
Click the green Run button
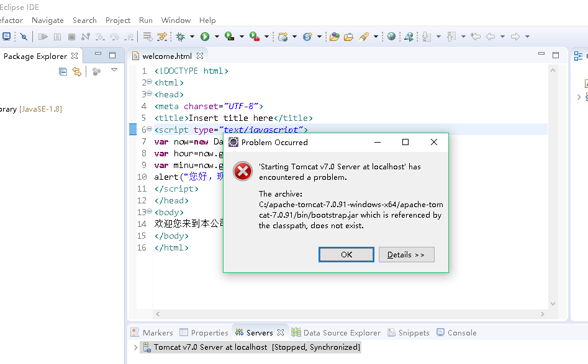click(205, 37)
